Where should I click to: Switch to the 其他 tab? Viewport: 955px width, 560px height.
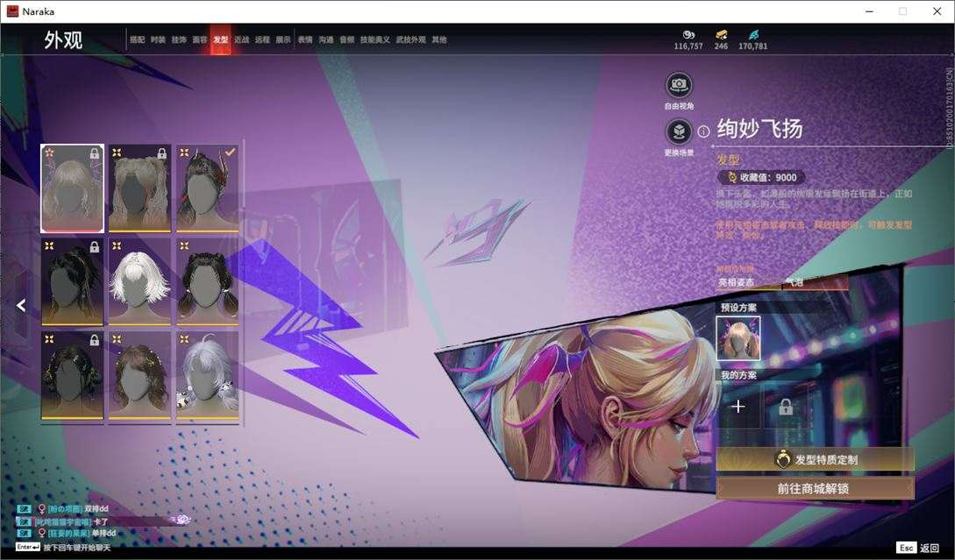pyautogui.click(x=439, y=39)
